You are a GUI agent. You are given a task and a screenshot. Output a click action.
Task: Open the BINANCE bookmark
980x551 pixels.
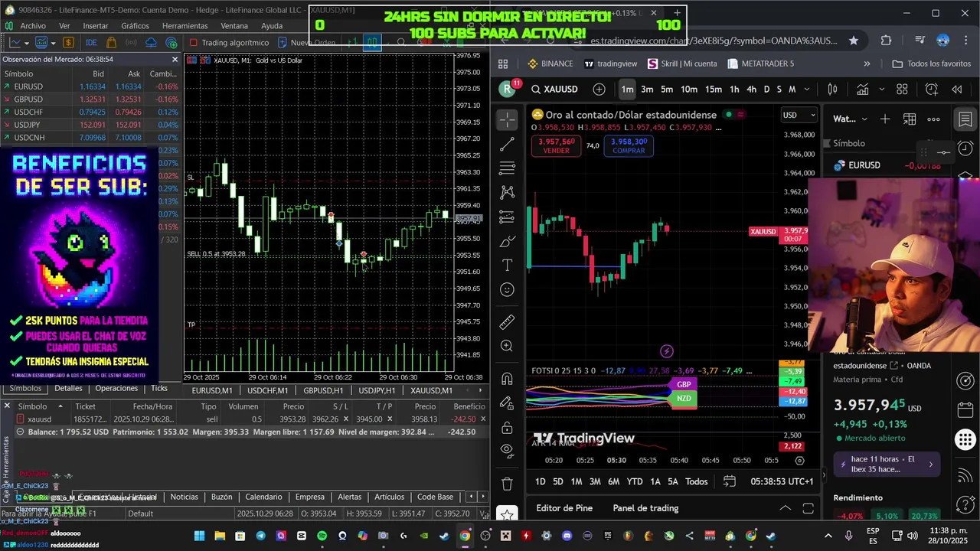click(x=550, y=64)
